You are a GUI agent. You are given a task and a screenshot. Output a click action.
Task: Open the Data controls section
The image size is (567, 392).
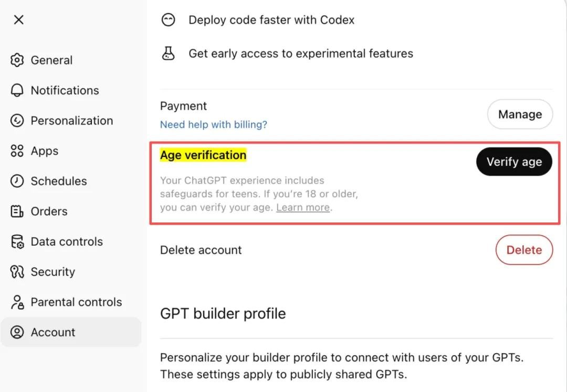[x=67, y=242]
